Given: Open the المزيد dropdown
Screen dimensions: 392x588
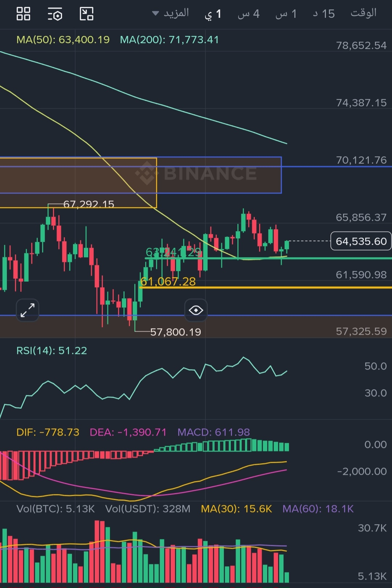Looking at the screenshot, I should click(x=171, y=13).
